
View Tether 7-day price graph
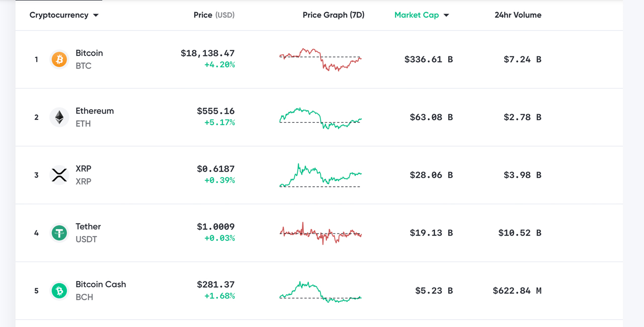click(x=320, y=233)
